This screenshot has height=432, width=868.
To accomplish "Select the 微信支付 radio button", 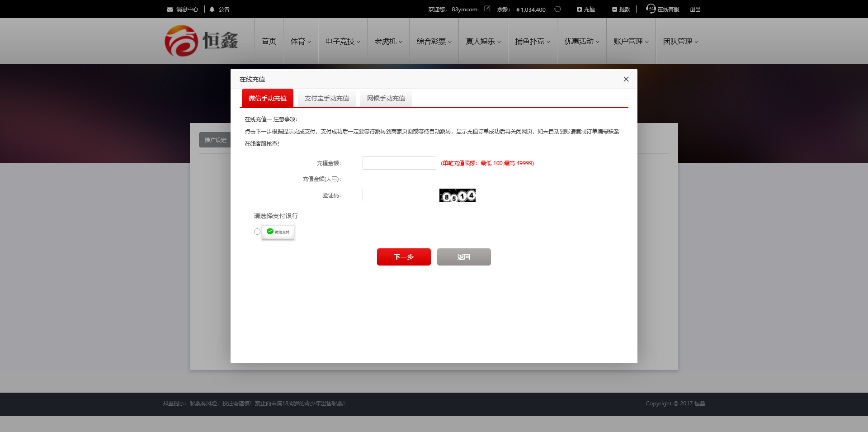I will click(257, 232).
